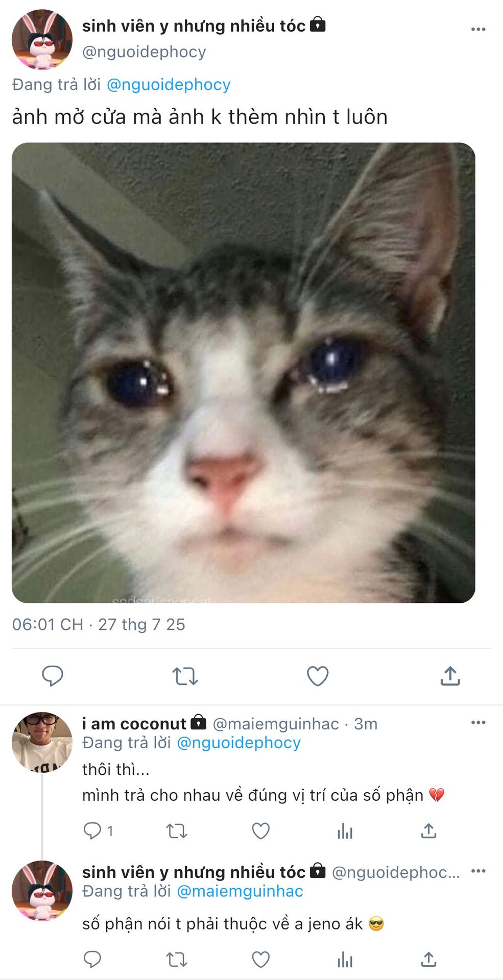Open @maiemguinhac mention link in last reply

[239, 891]
